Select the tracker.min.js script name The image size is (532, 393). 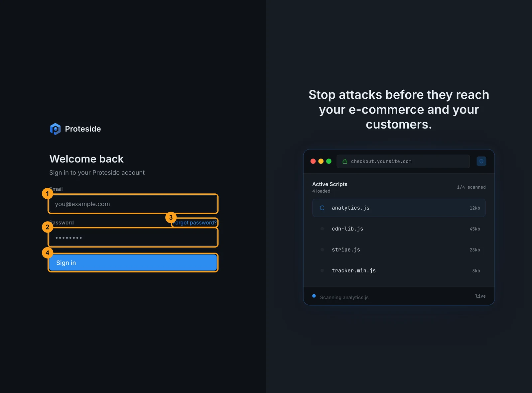tap(354, 271)
